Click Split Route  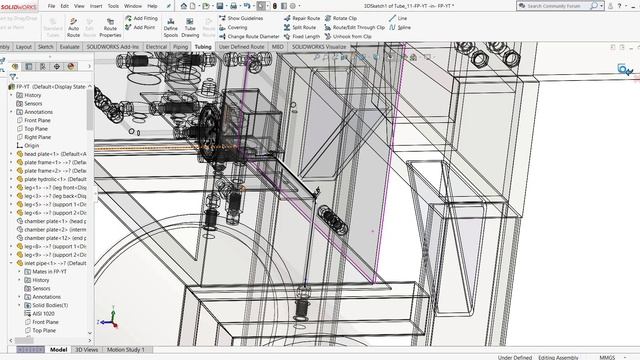[300, 27]
